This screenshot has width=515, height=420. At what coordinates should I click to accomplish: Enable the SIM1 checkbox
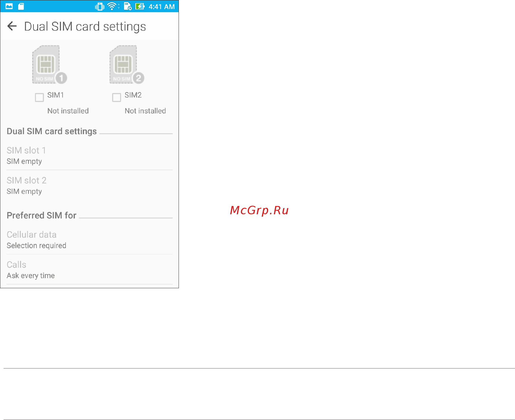(x=39, y=97)
